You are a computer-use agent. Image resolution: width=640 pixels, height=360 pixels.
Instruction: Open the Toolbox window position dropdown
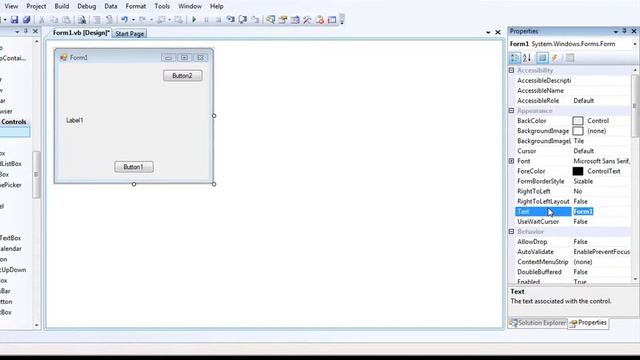[x=17, y=31]
